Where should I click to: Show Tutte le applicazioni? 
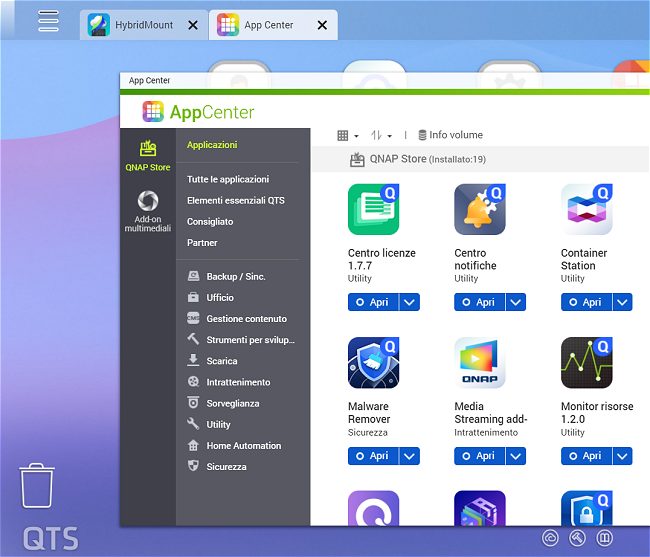[228, 179]
